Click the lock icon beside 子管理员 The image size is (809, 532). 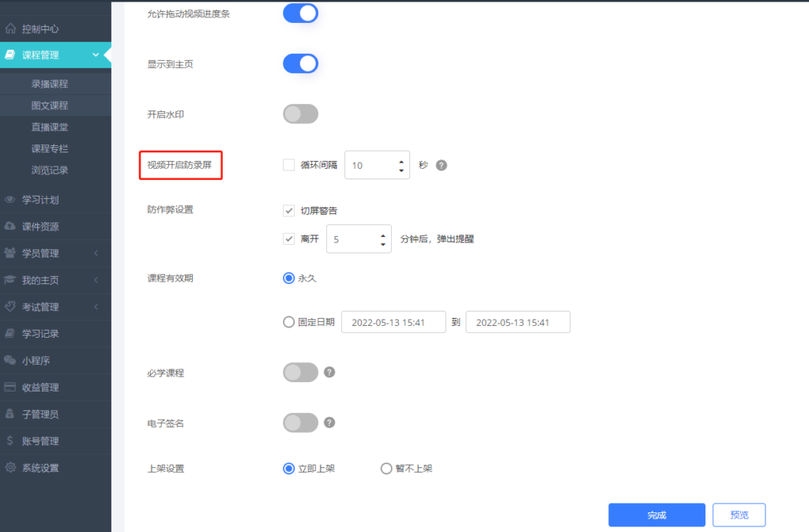point(9,414)
